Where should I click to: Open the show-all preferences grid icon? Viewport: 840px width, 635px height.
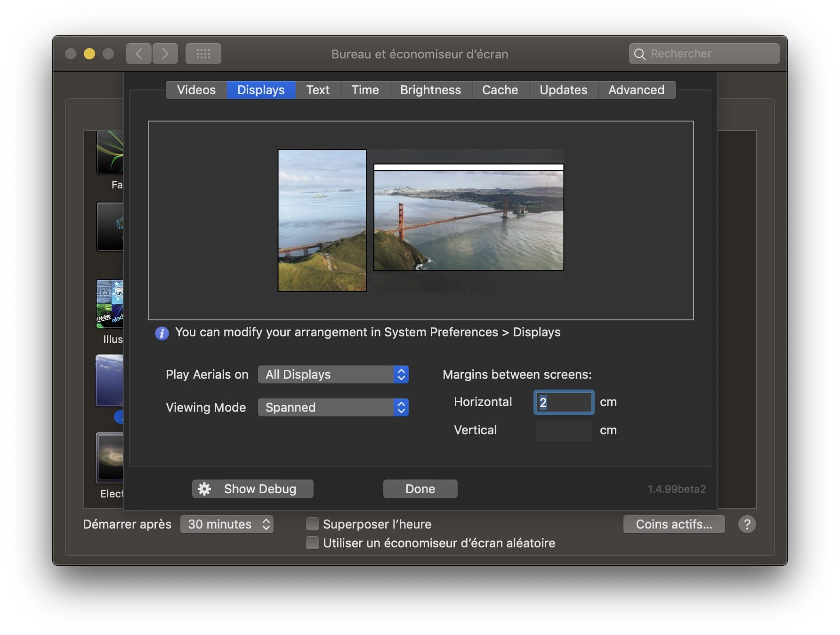pos(203,54)
